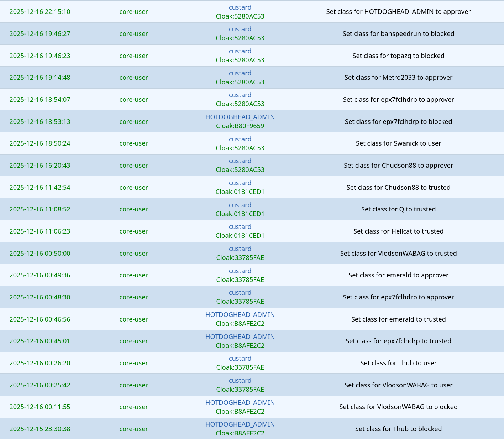Click 'Set class for VlodsonWABAG to user'
This screenshot has width=504, height=439.
click(x=398, y=385)
